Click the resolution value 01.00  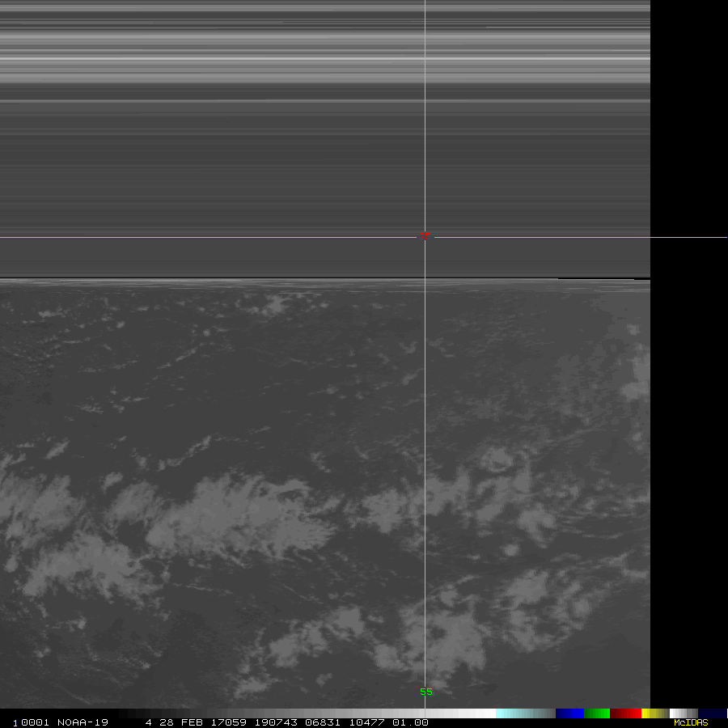coord(410,722)
